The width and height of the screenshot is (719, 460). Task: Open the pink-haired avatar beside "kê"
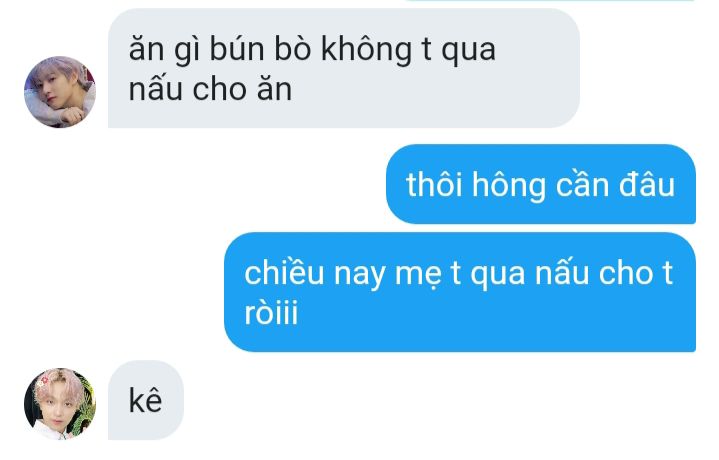tap(60, 404)
